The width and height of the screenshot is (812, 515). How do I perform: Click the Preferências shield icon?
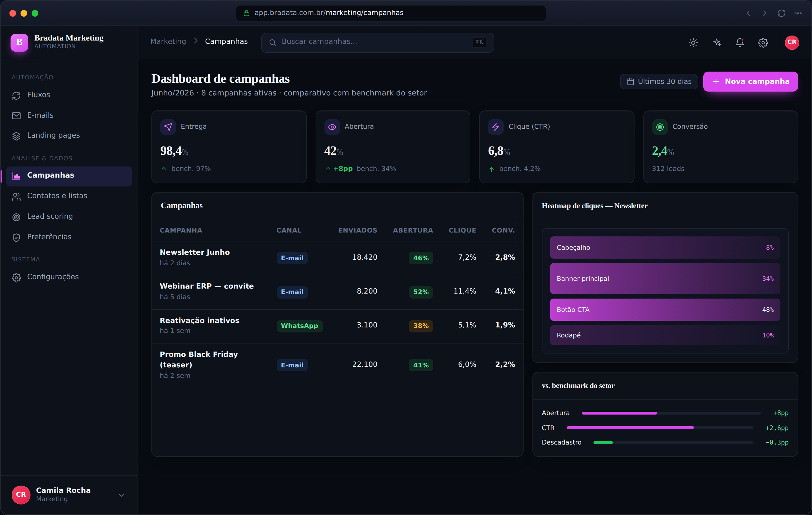(x=16, y=238)
